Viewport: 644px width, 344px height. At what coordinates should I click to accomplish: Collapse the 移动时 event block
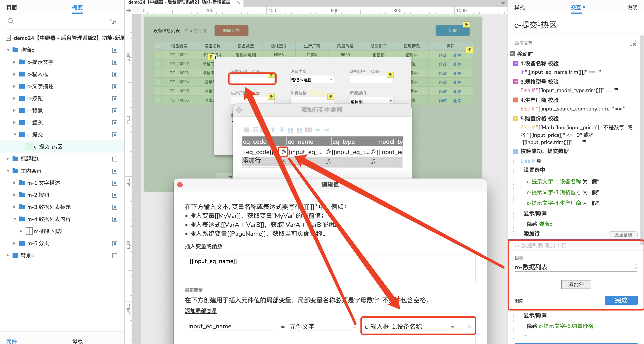[x=512, y=53]
